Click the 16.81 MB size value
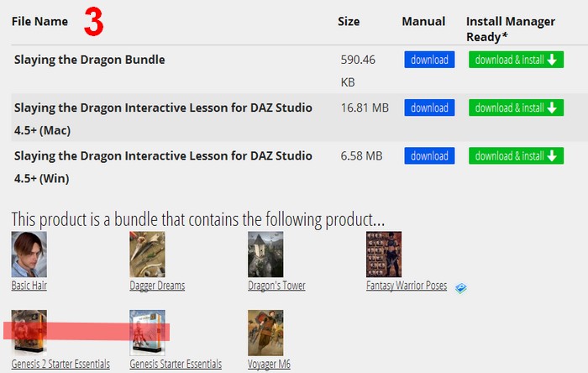 tap(365, 108)
